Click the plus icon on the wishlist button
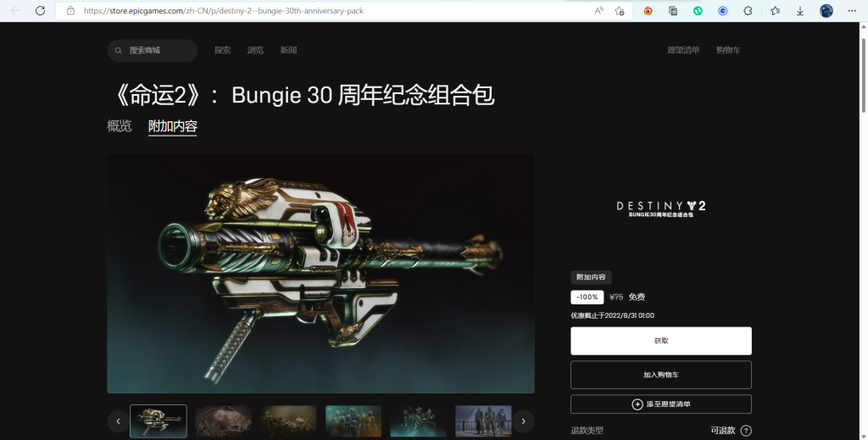The width and height of the screenshot is (868, 440). coord(637,404)
